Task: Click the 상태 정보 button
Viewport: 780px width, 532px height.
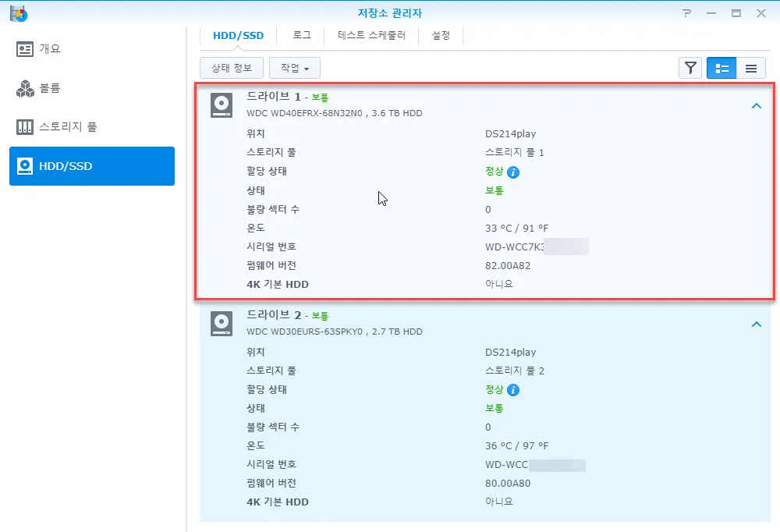Action: point(231,68)
